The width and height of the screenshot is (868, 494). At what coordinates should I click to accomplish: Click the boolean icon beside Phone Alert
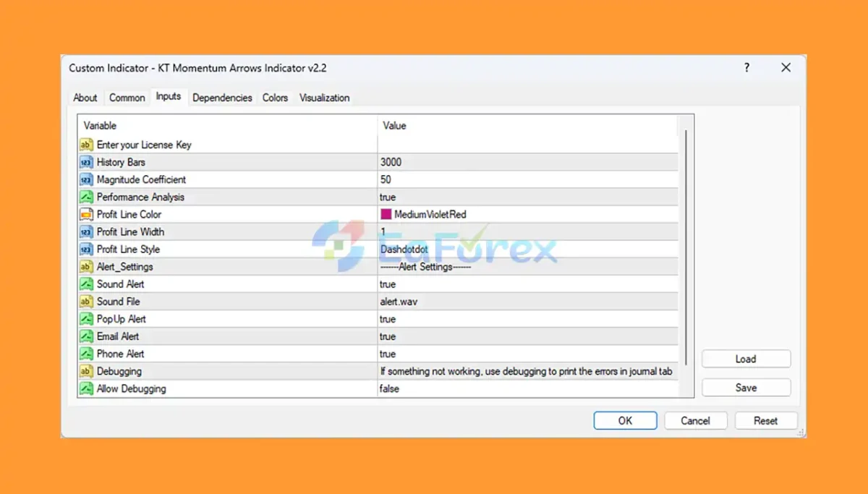point(86,354)
